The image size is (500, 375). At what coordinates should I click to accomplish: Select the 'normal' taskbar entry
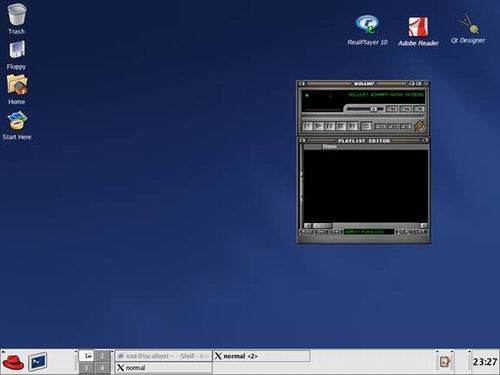coord(164,368)
